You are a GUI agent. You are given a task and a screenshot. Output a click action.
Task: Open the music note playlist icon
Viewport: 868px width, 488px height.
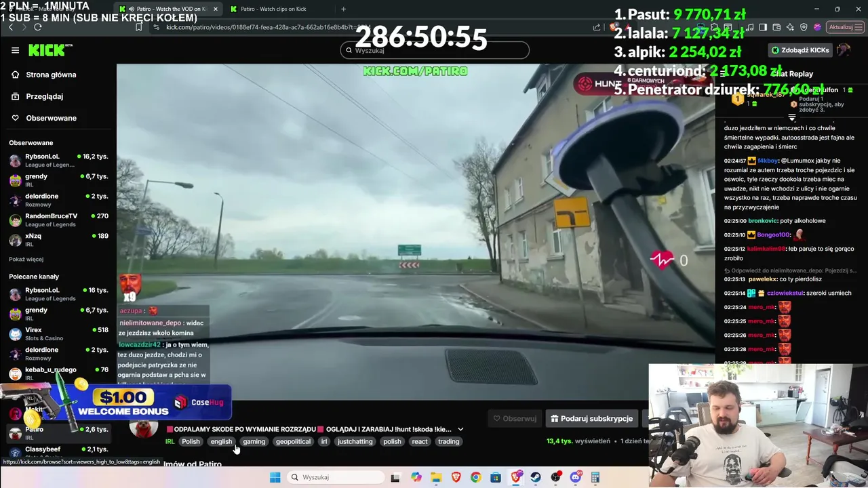tap(749, 27)
